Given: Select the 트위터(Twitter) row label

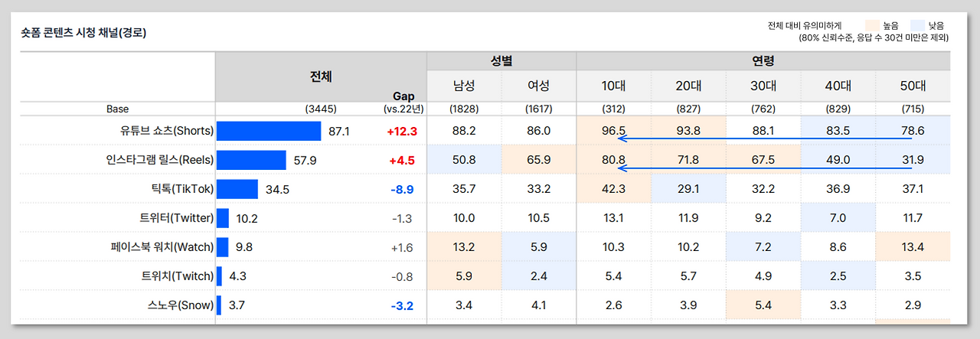Looking at the screenshot, I should click(x=176, y=218).
